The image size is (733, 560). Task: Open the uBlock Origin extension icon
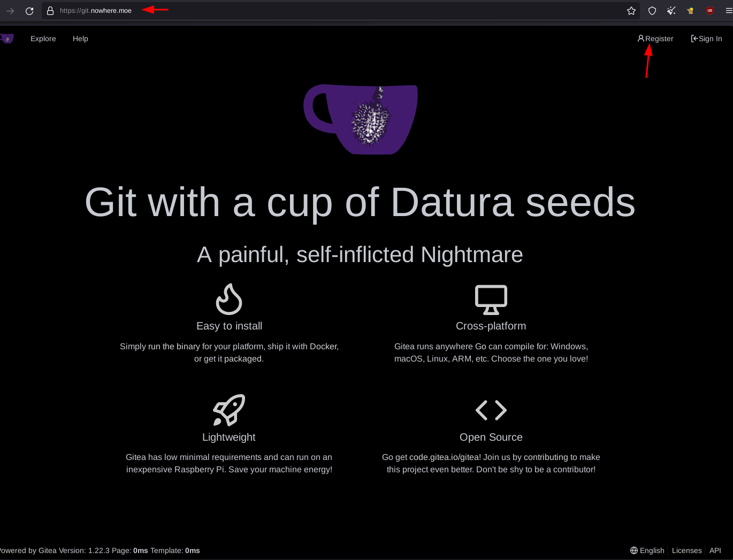(710, 11)
